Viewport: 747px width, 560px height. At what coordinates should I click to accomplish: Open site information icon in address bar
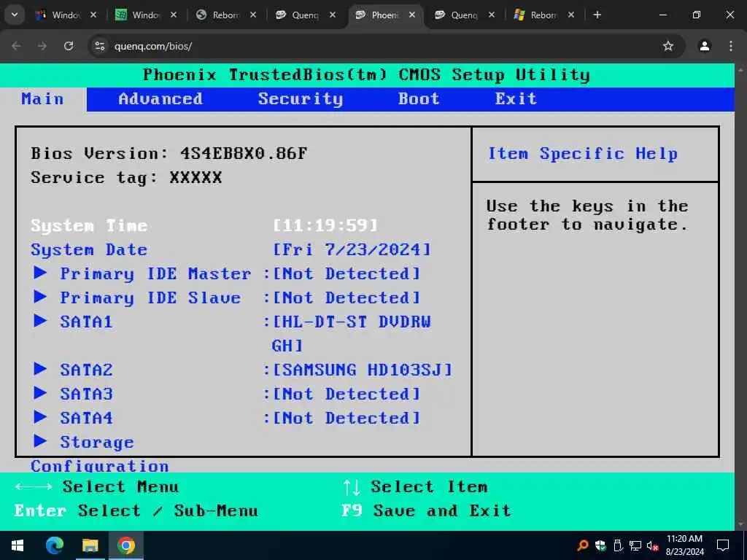(99, 46)
